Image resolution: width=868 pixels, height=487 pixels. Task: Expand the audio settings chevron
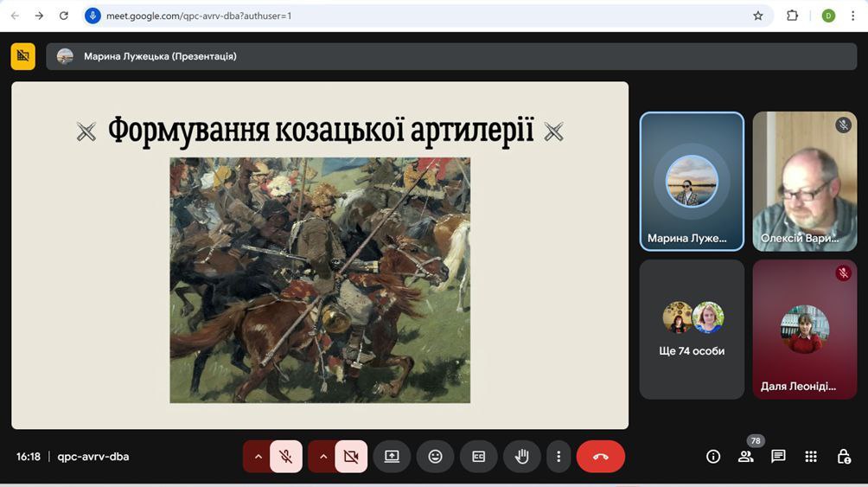(257, 457)
